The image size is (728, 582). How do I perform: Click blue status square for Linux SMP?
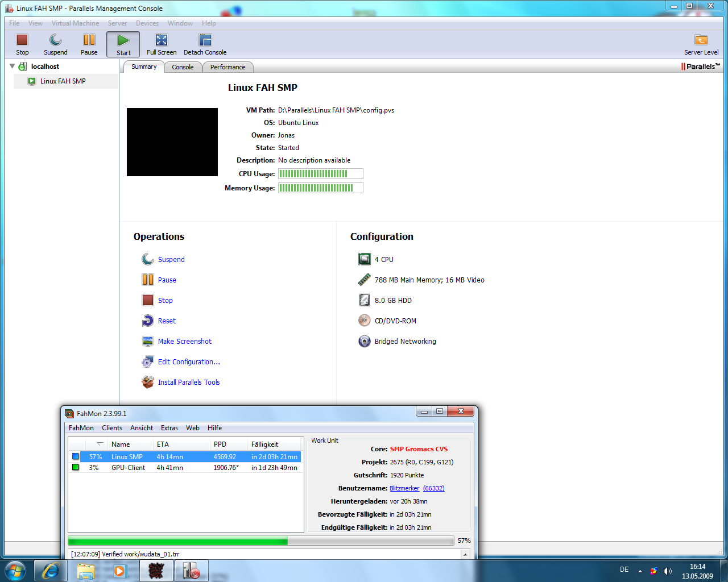[x=76, y=456]
